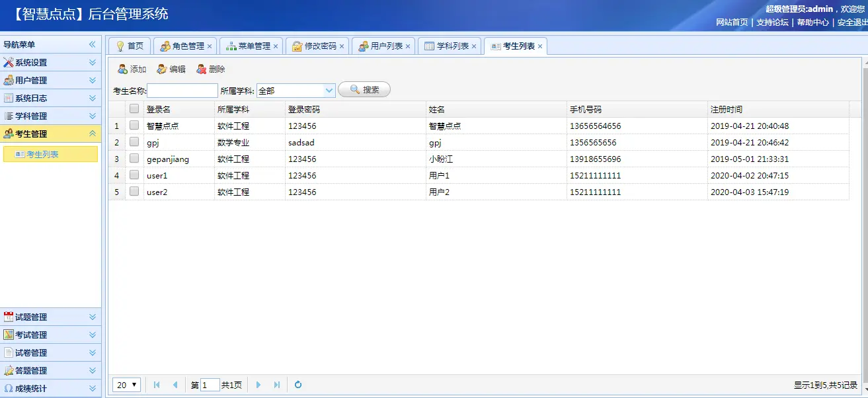
Task: Click the 手机号码 column header
Action: (x=637, y=109)
